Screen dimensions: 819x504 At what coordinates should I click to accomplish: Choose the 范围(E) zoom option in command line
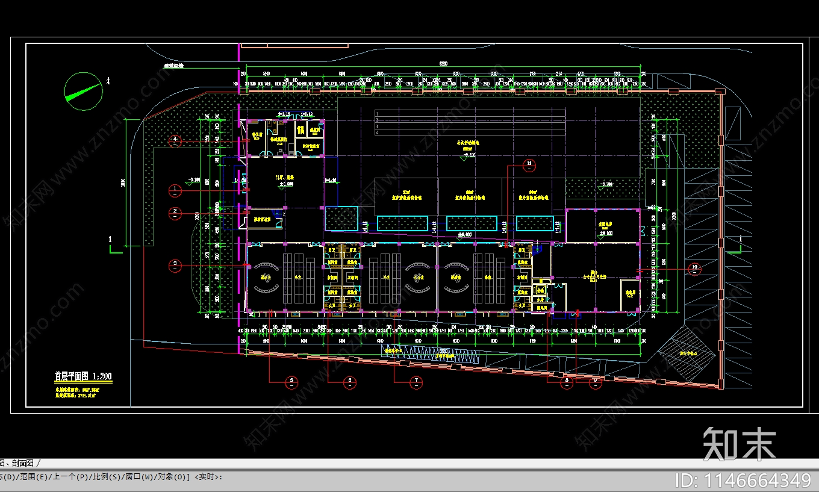[34, 477]
